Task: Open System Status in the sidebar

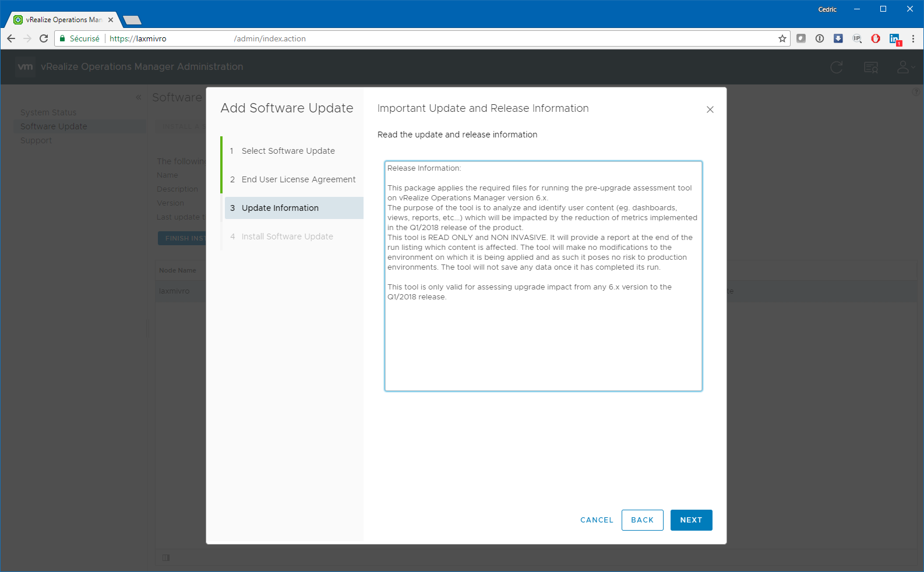Action: click(x=48, y=112)
